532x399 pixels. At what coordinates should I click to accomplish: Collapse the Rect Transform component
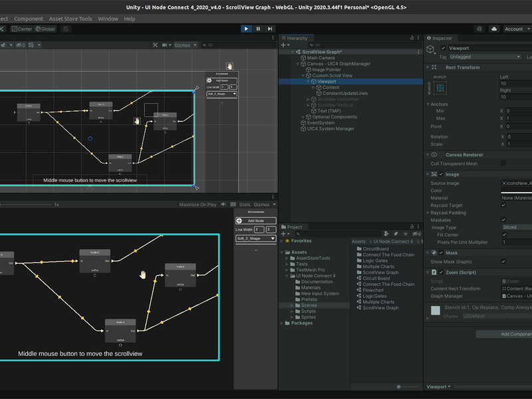428,68
